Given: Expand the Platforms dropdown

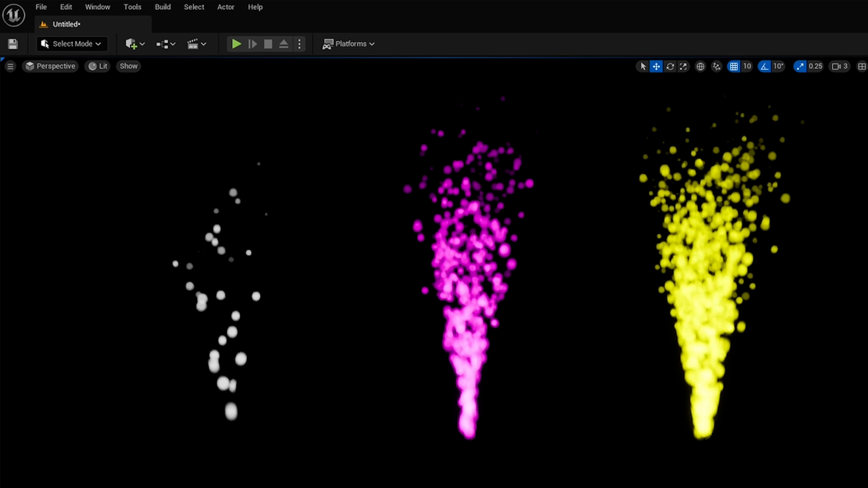Looking at the screenshot, I should (349, 44).
